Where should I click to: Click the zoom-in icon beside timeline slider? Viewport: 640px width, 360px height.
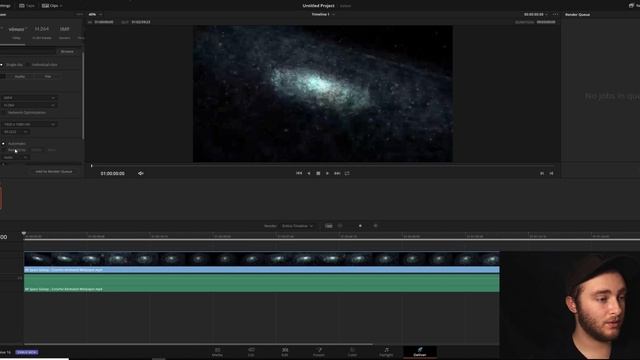tap(376, 226)
